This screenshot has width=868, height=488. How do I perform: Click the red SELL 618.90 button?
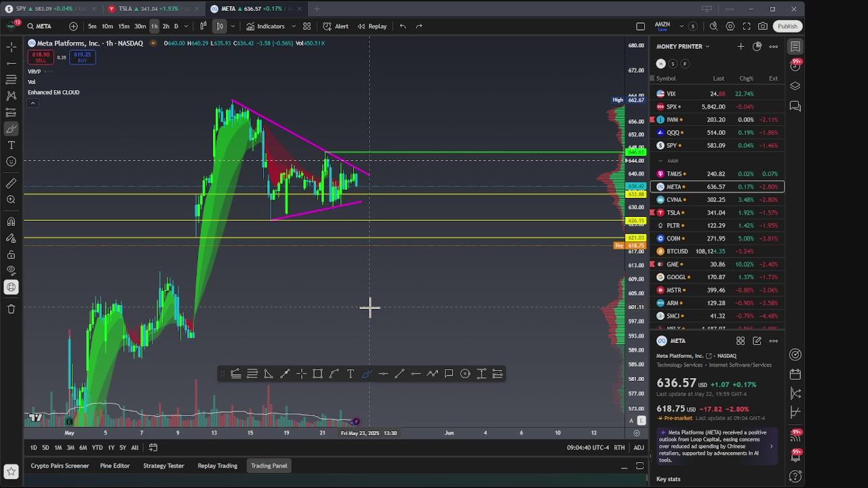coord(41,58)
